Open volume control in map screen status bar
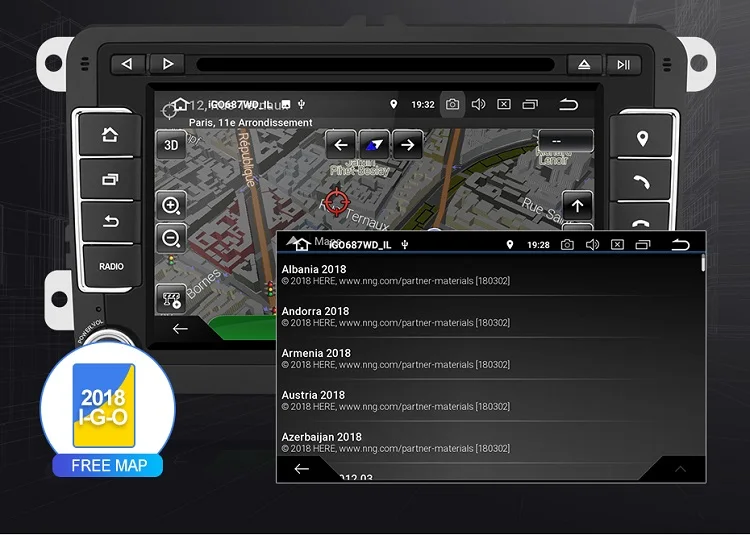 click(x=478, y=104)
